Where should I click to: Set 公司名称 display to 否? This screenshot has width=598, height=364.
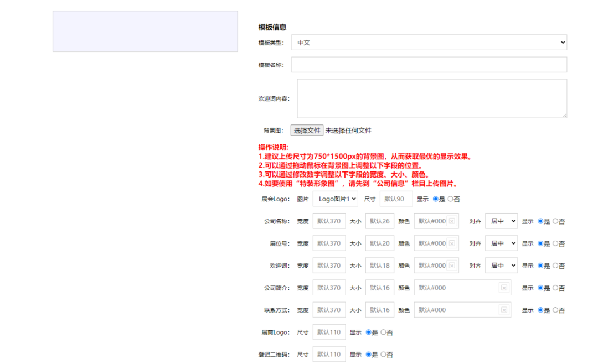555,221
